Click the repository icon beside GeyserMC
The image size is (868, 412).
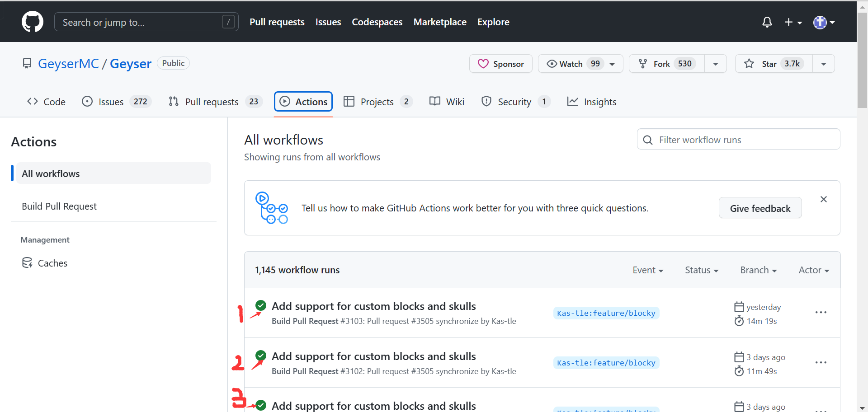[27, 63]
